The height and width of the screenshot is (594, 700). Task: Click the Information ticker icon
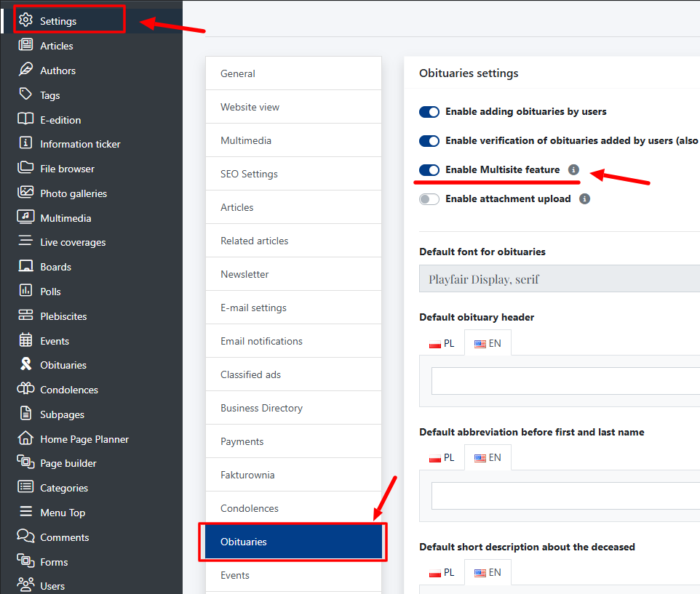[25, 143]
